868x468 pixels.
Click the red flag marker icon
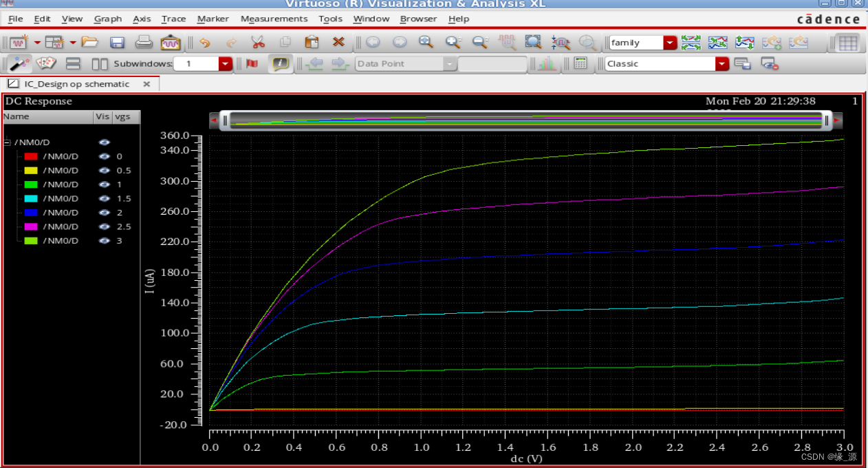(x=252, y=64)
